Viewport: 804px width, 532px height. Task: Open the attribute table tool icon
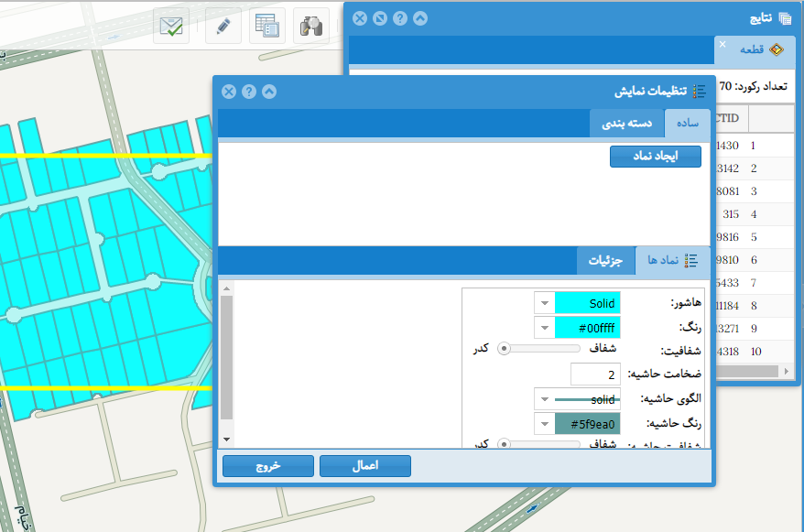(267, 26)
